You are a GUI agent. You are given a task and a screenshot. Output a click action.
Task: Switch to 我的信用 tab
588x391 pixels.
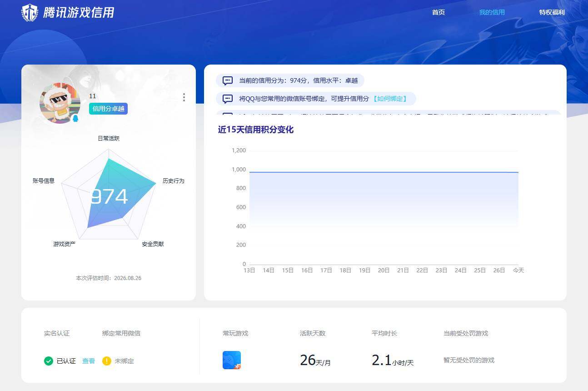[492, 12]
